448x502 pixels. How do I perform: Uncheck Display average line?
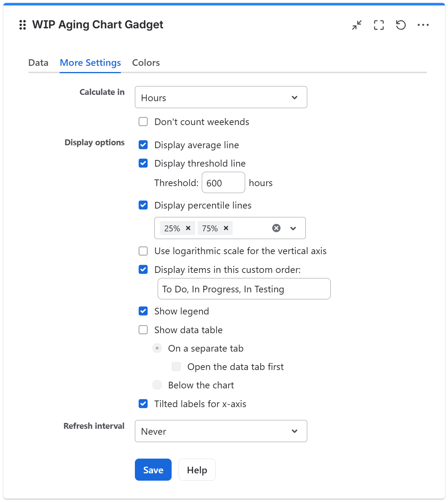click(x=143, y=145)
